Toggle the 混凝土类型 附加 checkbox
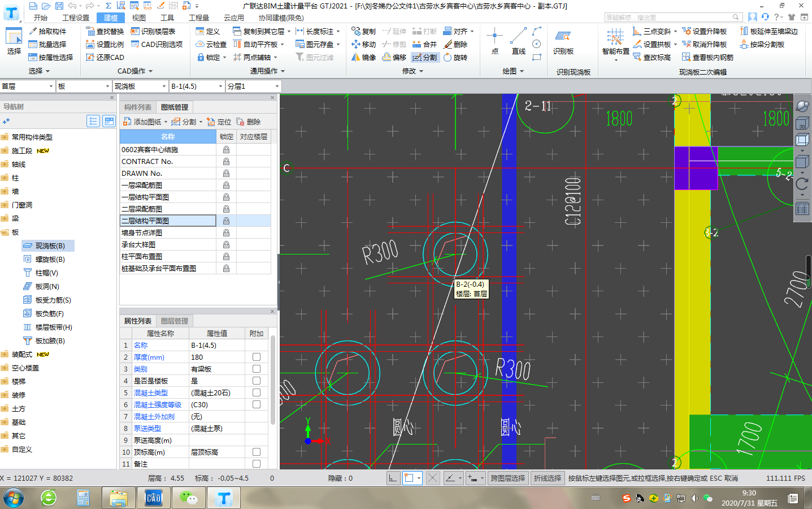This screenshot has width=812, height=509. [257, 392]
